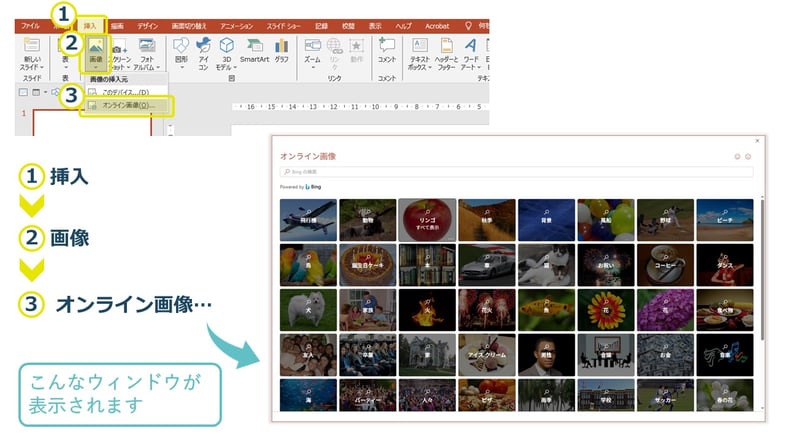Insert a テキストボックス (Text Box)
The image size is (785, 441).
(419, 53)
